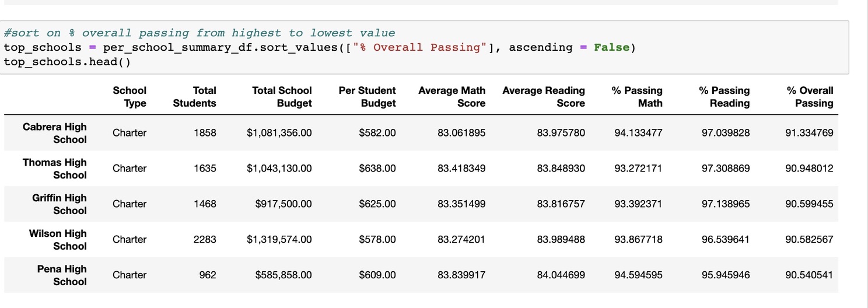Image resolution: width=868 pixels, height=308 pixels.
Task: Click the per student budget $625.00
Action: pos(377,204)
